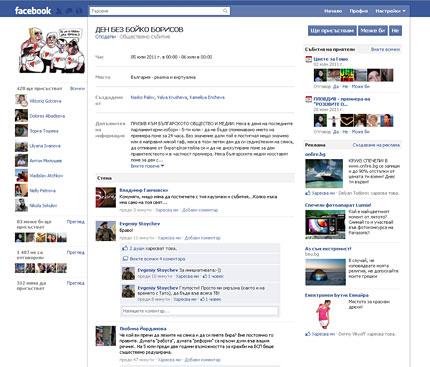Click the search field in the header
This screenshot has height=367, width=430.
(160, 11)
